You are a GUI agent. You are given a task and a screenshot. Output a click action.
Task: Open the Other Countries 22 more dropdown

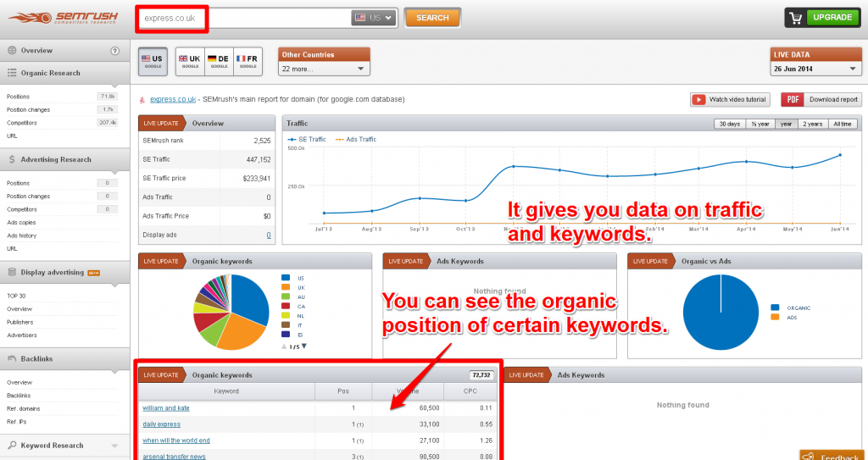click(x=324, y=69)
